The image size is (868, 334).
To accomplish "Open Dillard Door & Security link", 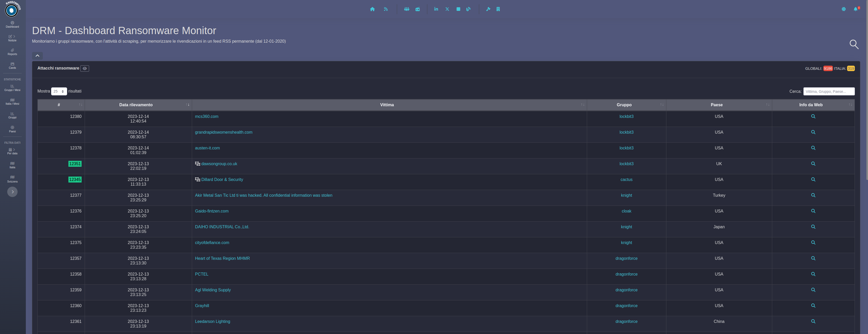I will pyautogui.click(x=222, y=179).
